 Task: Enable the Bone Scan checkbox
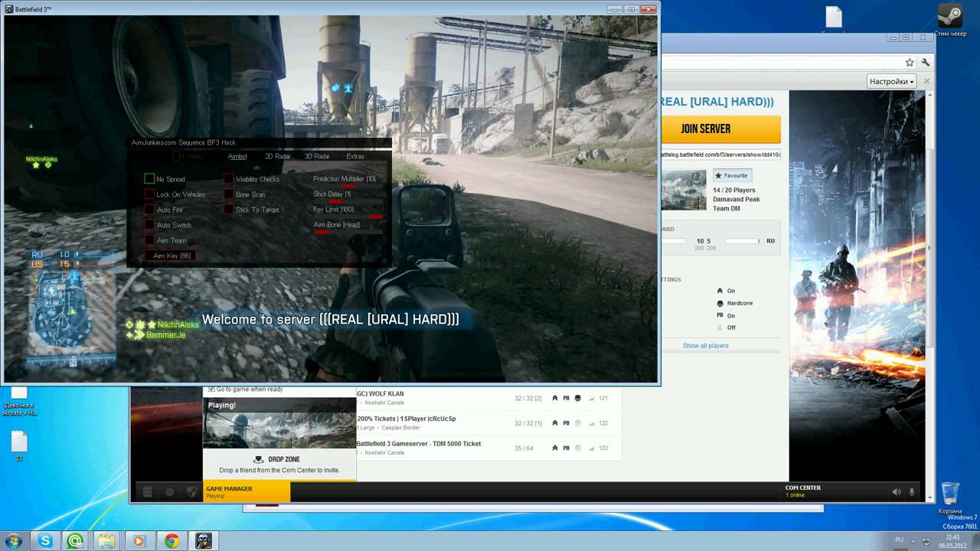229,194
